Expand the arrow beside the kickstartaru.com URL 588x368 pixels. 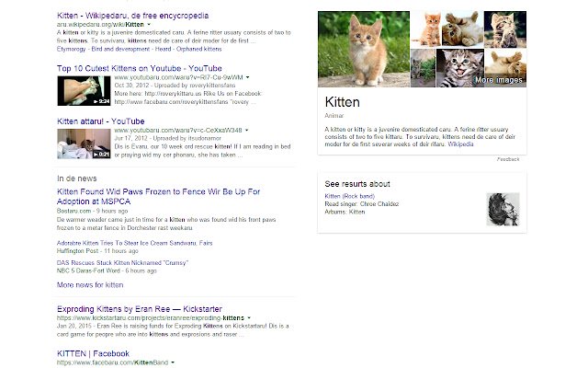click(x=249, y=318)
